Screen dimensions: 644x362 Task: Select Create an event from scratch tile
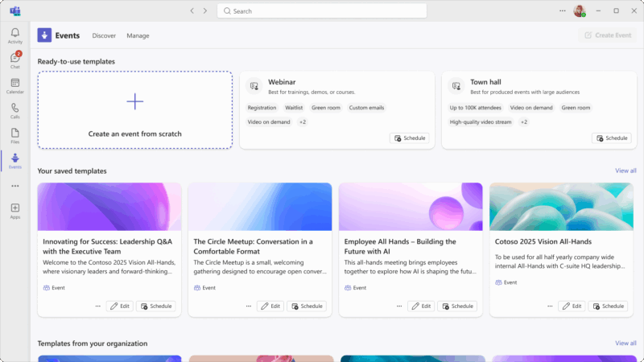[134, 109]
